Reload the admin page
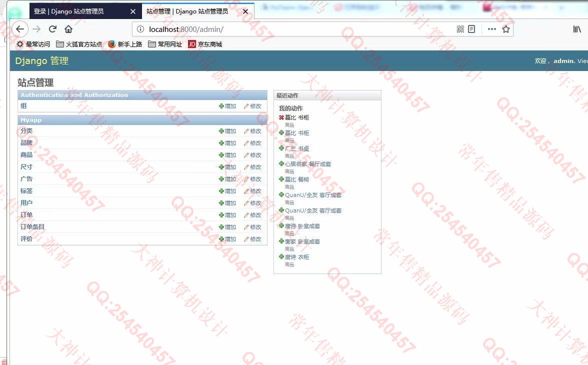The image size is (588, 365). 52,29
